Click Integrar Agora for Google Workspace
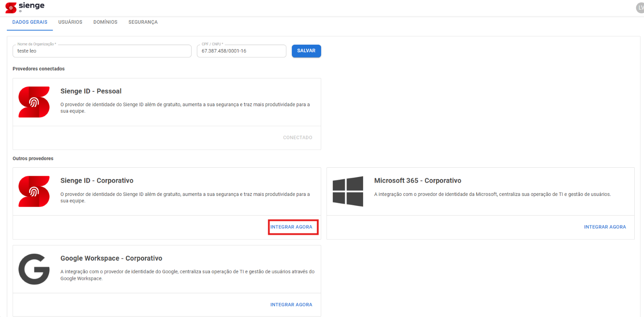Viewport: 644px width, 317px height. [291, 305]
